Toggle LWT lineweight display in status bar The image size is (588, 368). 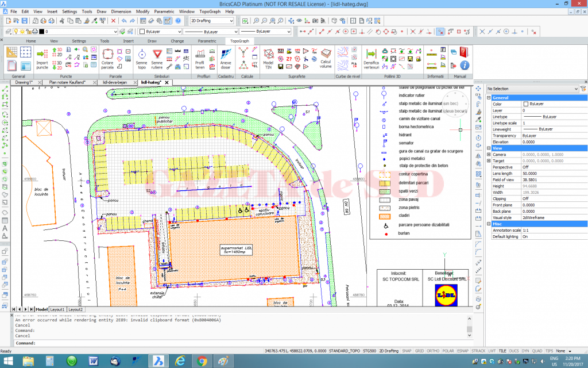point(492,351)
